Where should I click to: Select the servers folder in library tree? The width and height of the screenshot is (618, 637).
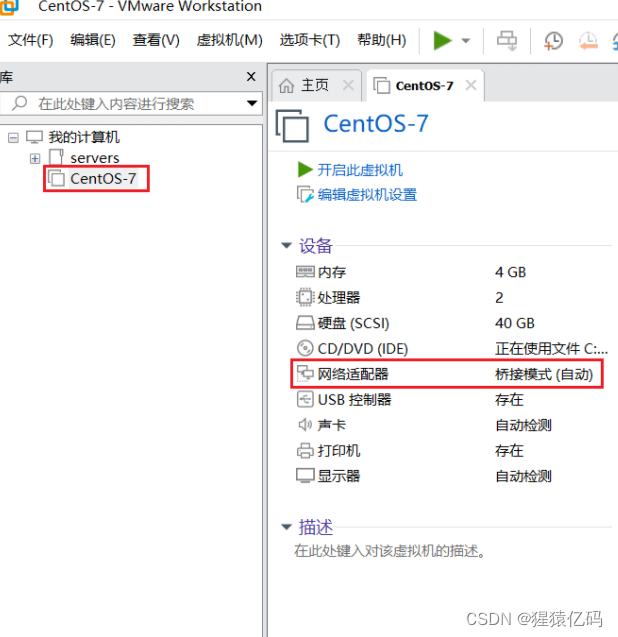point(95,158)
